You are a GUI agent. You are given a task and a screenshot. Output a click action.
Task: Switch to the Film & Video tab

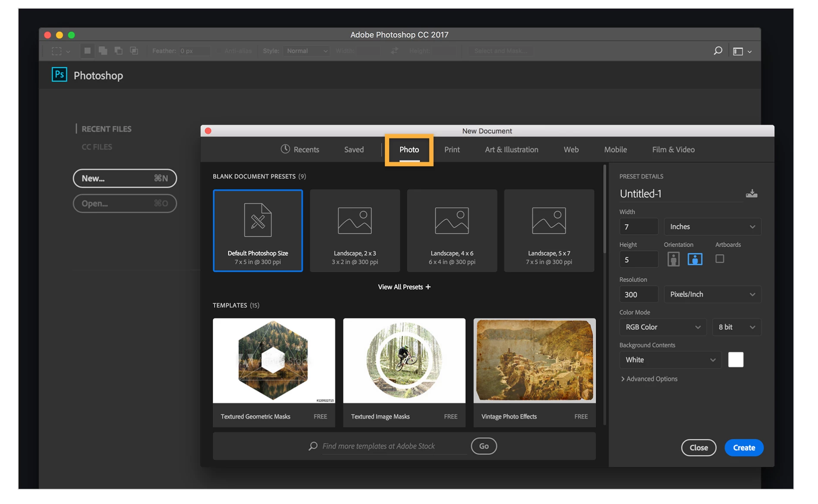[x=673, y=149]
